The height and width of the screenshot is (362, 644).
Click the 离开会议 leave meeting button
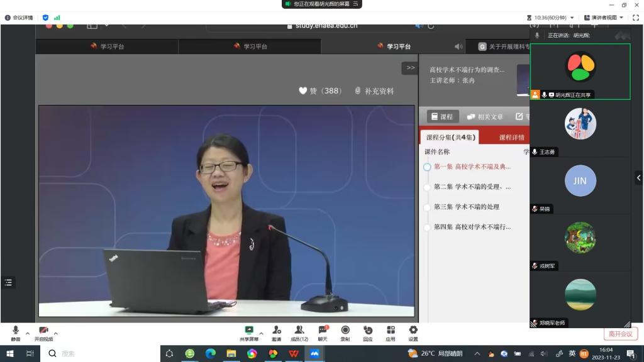(621, 334)
